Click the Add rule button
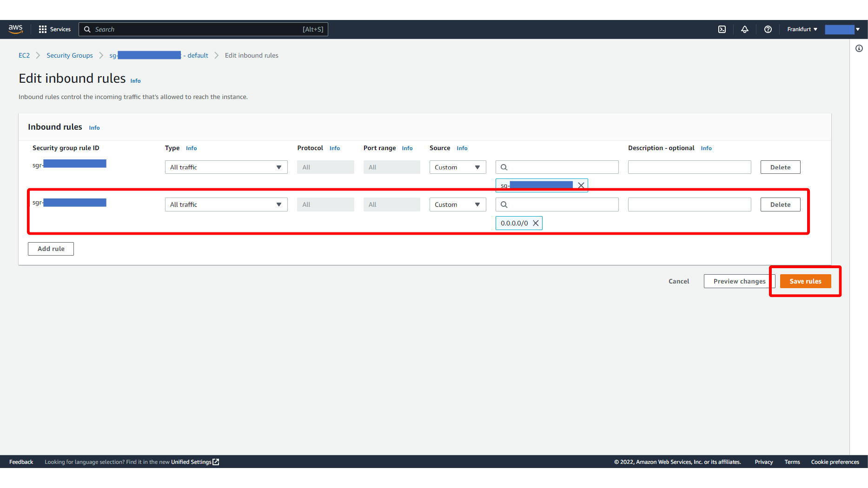Image resolution: width=868 pixels, height=488 pixels. pyautogui.click(x=51, y=249)
